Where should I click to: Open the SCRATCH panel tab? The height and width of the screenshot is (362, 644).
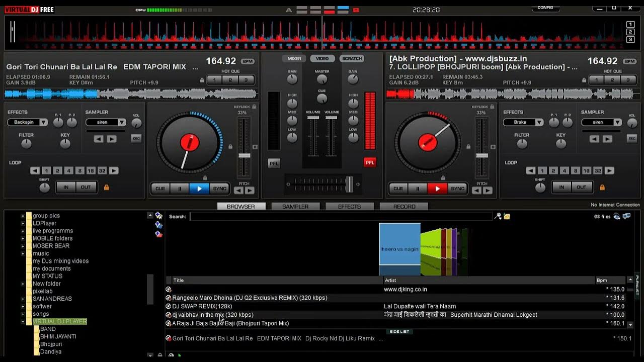(x=352, y=59)
